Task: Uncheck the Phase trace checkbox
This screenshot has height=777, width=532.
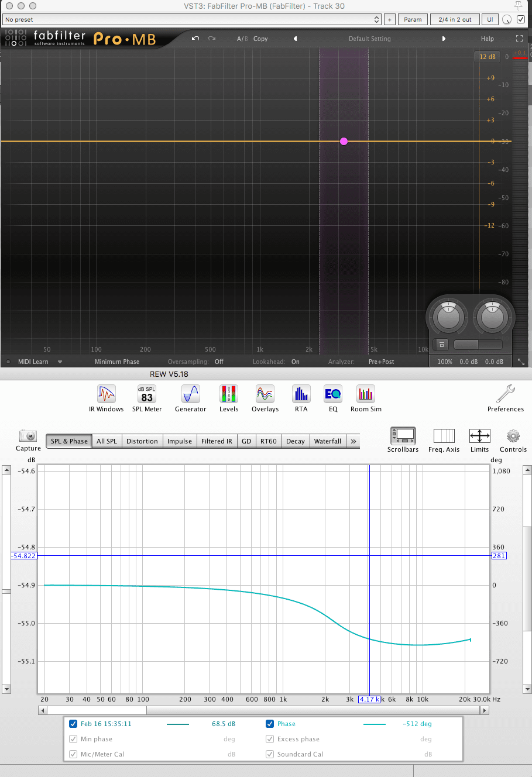Action: pos(270,724)
